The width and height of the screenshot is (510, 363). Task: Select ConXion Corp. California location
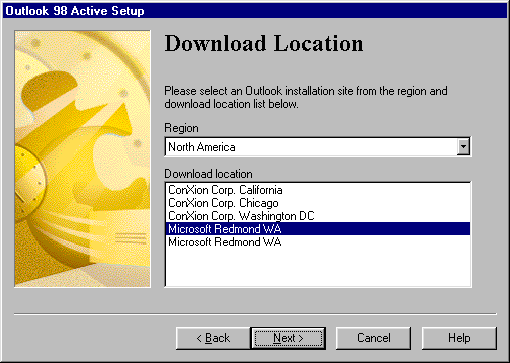[318, 190]
